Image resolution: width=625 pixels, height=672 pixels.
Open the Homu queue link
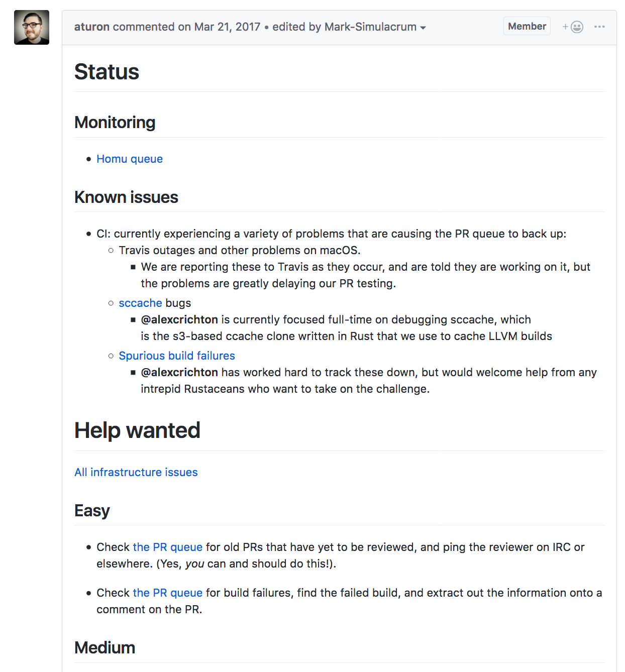(130, 159)
